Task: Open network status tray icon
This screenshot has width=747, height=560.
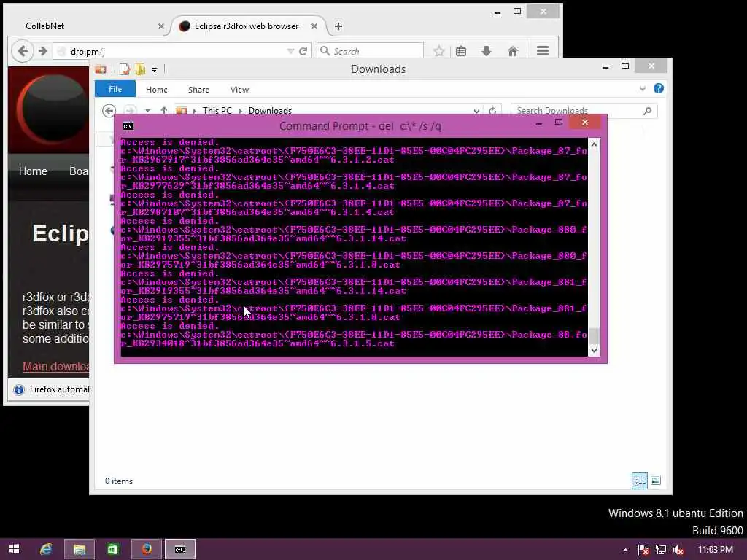Action: pyautogui.click(x=661, y=550)
